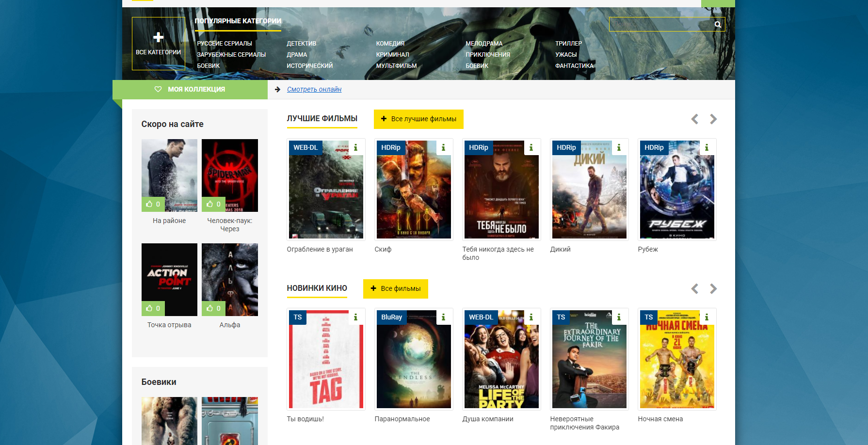
Task: Show next films in Новинки кино carousel
Action: click(713, 289)
